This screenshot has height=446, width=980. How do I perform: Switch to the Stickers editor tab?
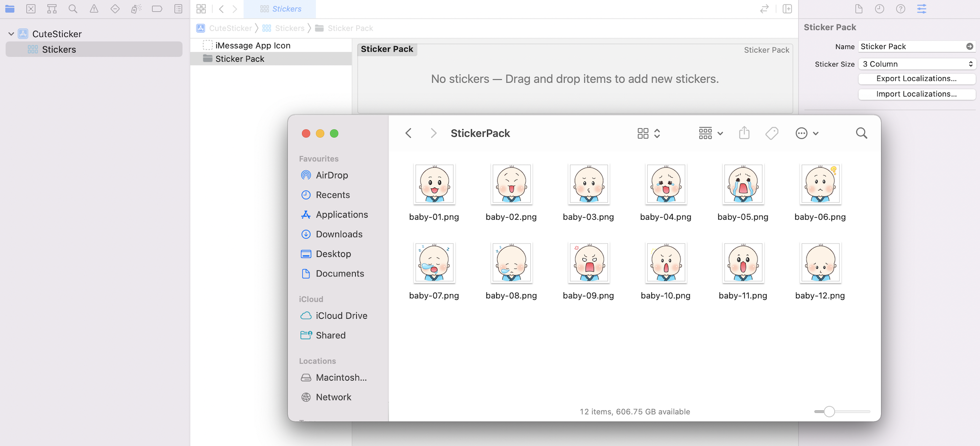click(x=280, y=9)
